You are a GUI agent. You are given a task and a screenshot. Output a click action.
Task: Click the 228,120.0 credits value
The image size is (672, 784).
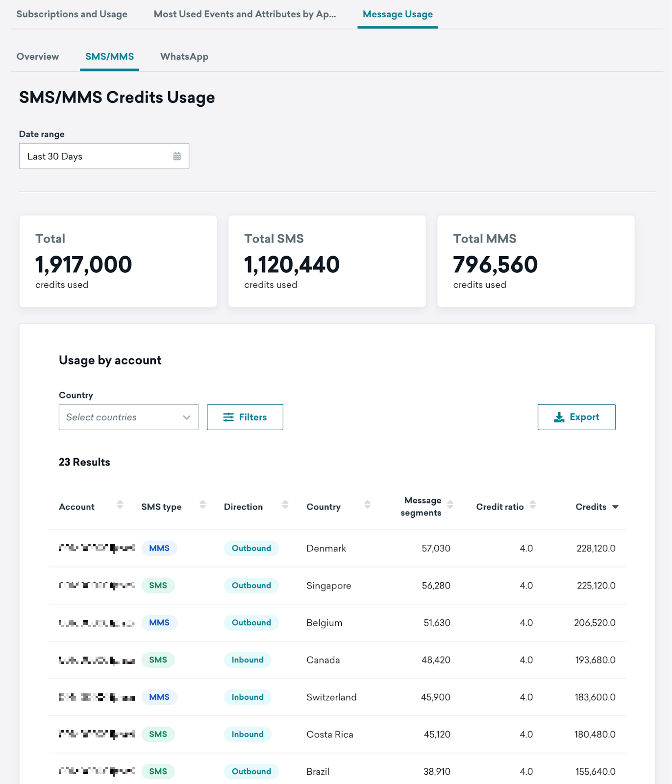pyautogui.click(x=596, y=548)
